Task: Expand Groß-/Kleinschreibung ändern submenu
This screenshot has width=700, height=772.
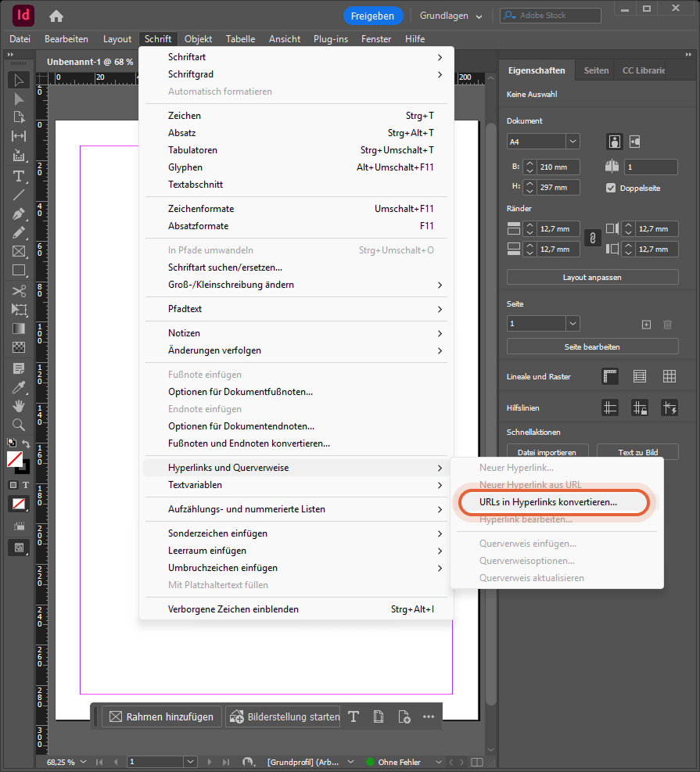Action: click(x=296, y=285)
